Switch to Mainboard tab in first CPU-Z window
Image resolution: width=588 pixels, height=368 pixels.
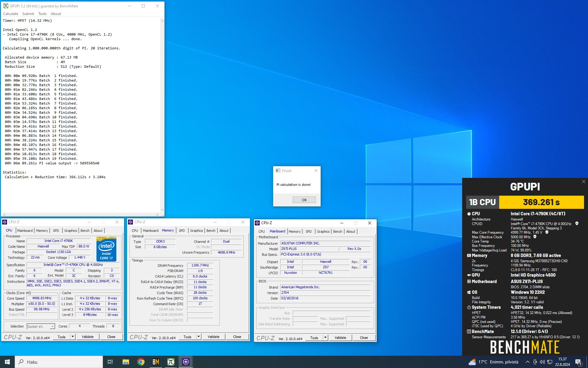coord(25,231)
